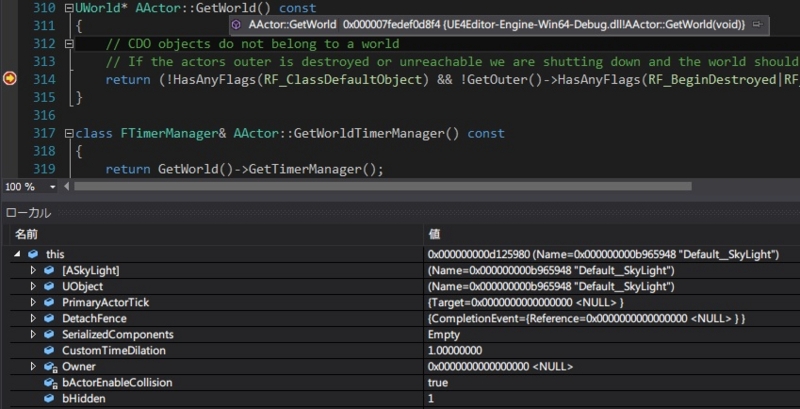
Task: Collapse the AActor::GetWorld function at line 310
Action: point(69,8)
